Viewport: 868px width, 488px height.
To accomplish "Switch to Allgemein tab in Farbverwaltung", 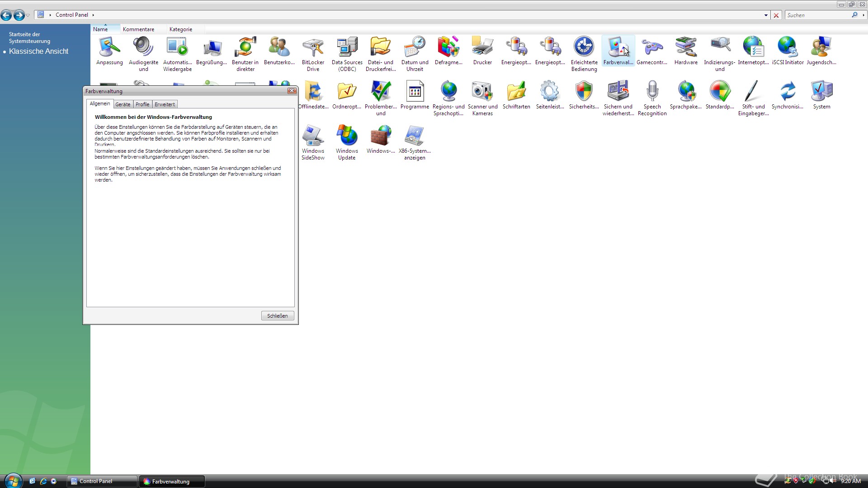I will coord(99,103).
